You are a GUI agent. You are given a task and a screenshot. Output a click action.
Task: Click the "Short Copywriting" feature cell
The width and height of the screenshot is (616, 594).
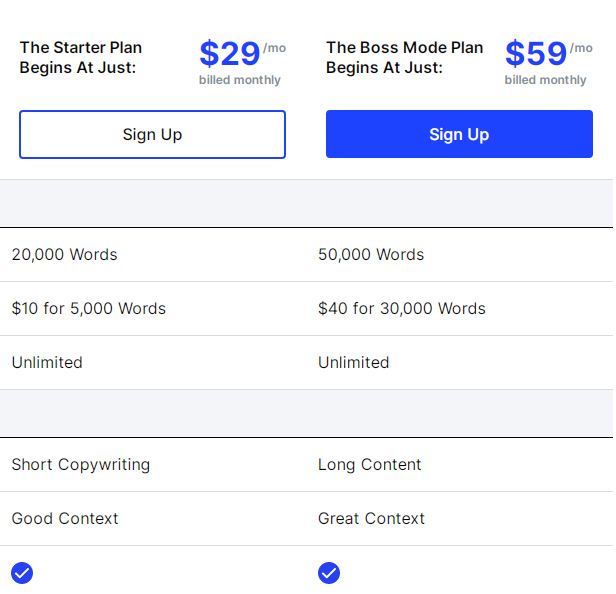click(x=81, y=464)
